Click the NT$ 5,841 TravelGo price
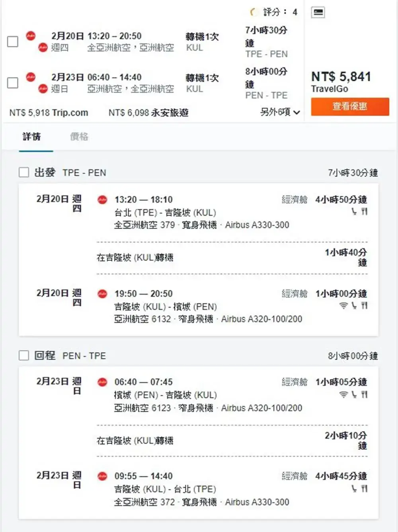This screenshot has width=398, height=532. coord(341,81)
